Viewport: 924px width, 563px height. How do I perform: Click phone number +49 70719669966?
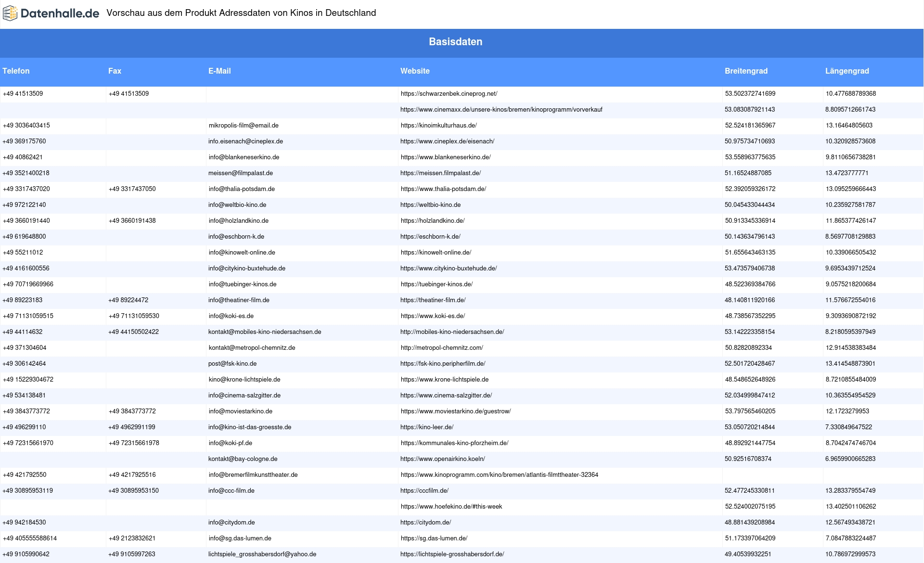[28, 284]
